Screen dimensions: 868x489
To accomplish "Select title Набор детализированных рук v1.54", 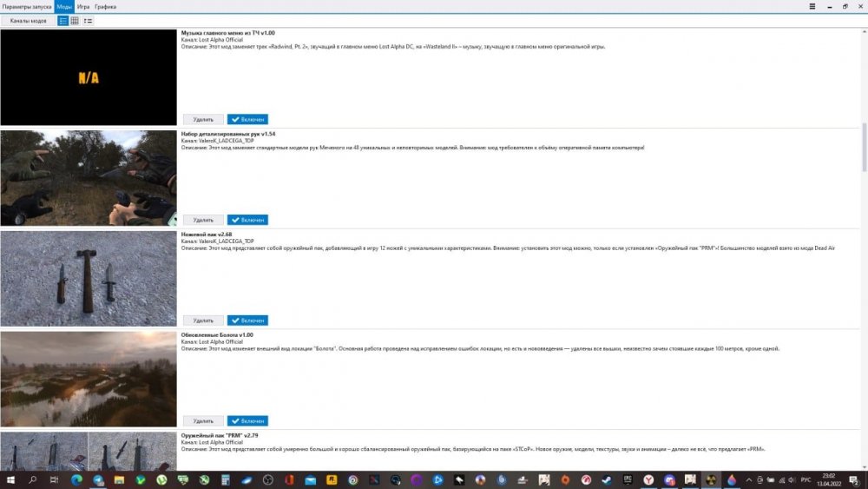I will tap(228, 134).
